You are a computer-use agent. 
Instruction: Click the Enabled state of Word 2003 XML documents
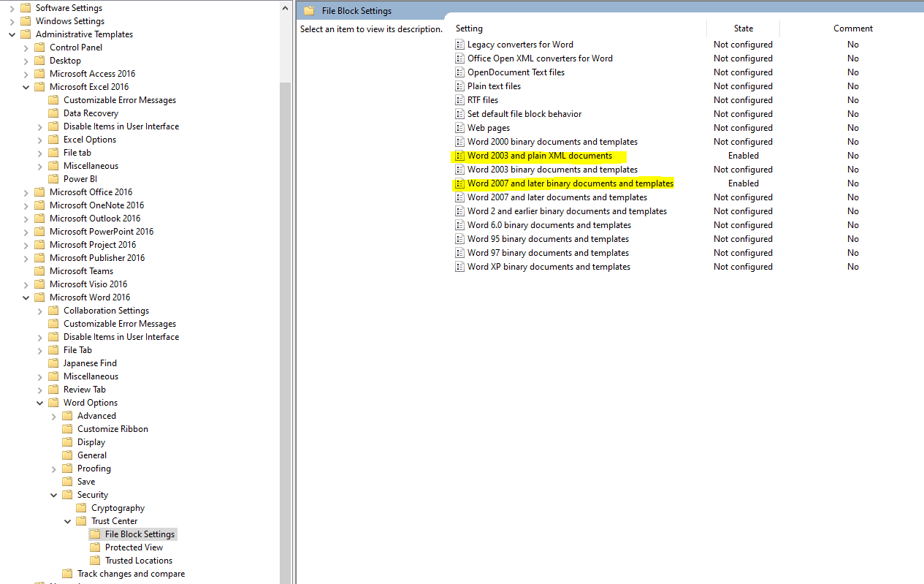coord(744,156)
